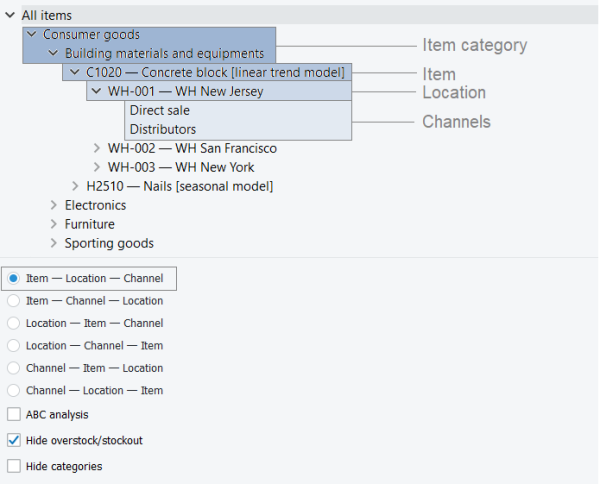Expand H2510 Nails seasonal model item

75,187
